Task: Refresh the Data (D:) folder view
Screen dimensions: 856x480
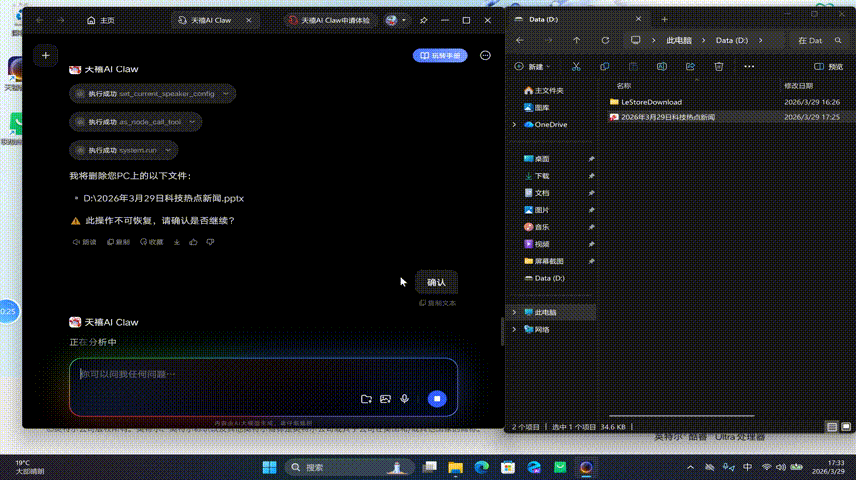Action: coord(605,40)
